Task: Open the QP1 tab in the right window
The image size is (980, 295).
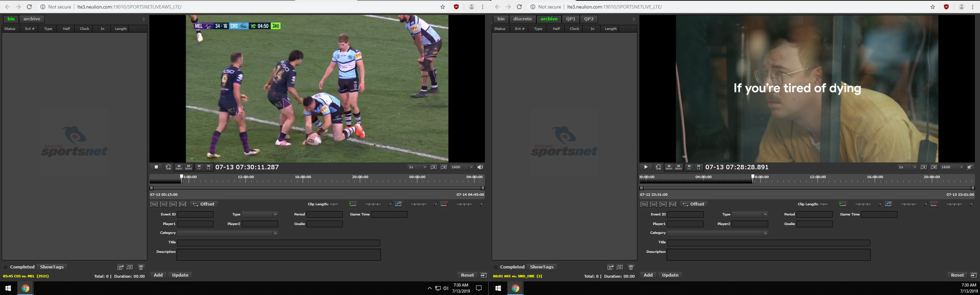Action: (x=571, y=19)
